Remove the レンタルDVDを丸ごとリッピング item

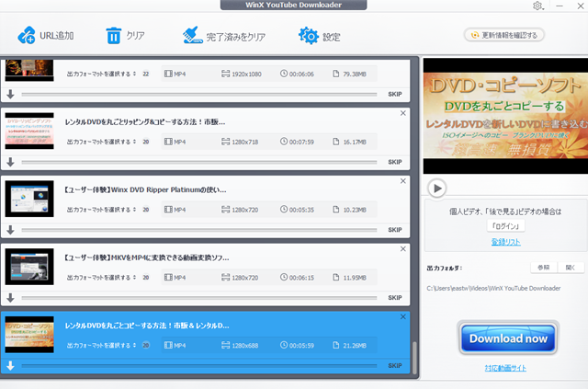coord(403,113)
